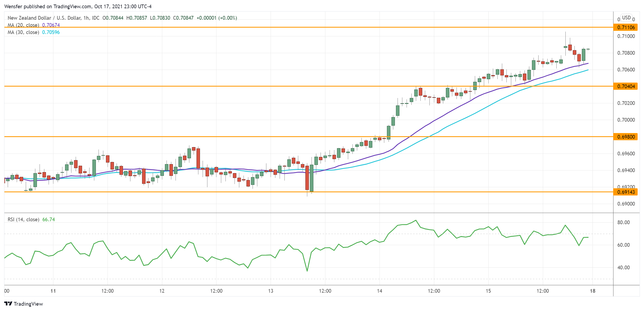
Task: Select the MA (30, close) legend
Action: [23, 32]
